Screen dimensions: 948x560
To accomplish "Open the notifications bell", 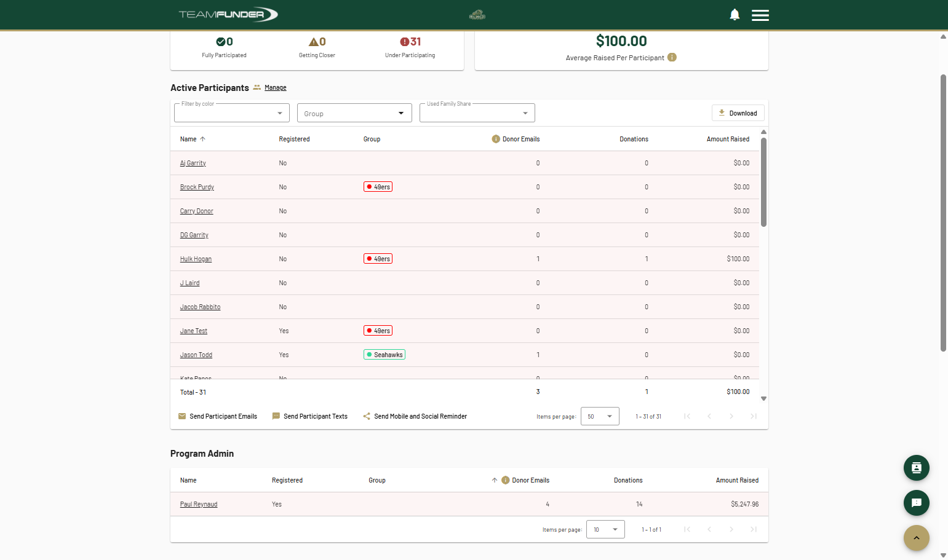I will click(x=735, y=15).
